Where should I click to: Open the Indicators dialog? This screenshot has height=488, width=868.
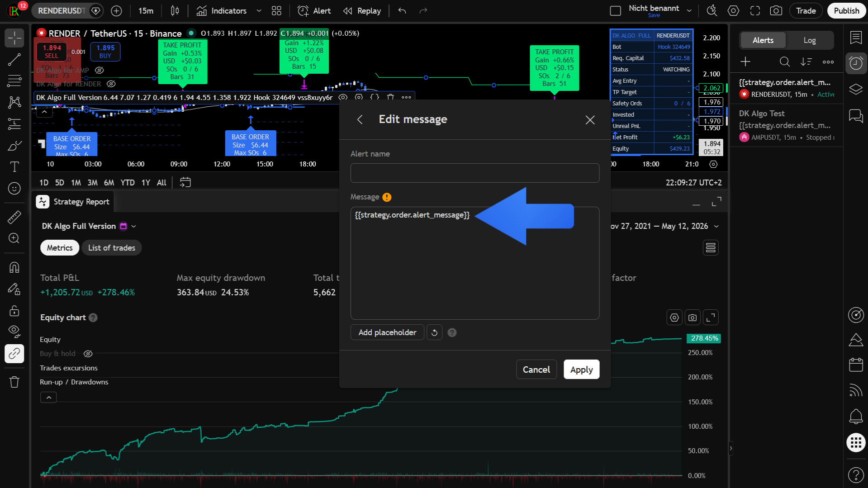click(x=222, y=11)
